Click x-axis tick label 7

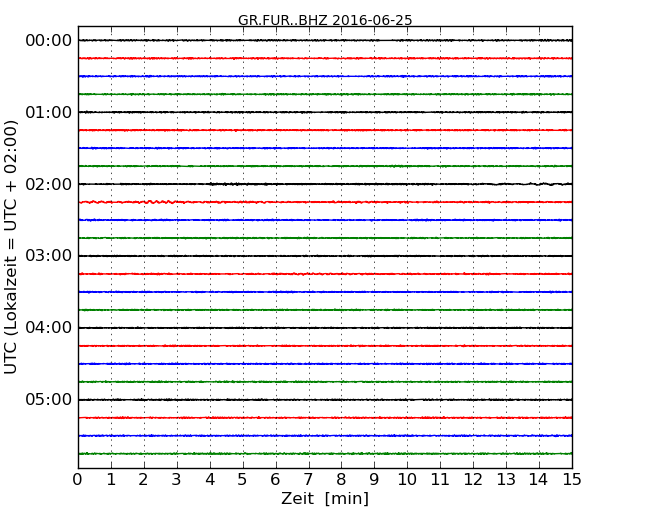point(308,479)
